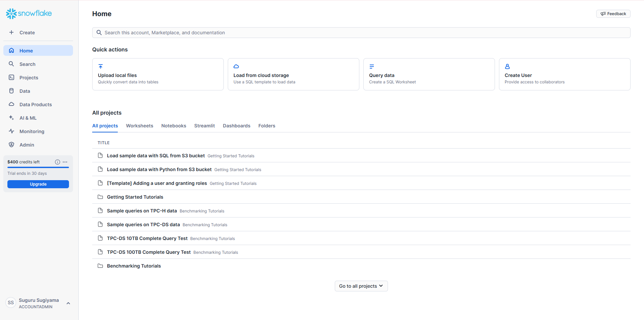The height and width of the screenshot is (320, 644).
Task: Click the Data Products cloud icon
Action: [x=11, y=104]
